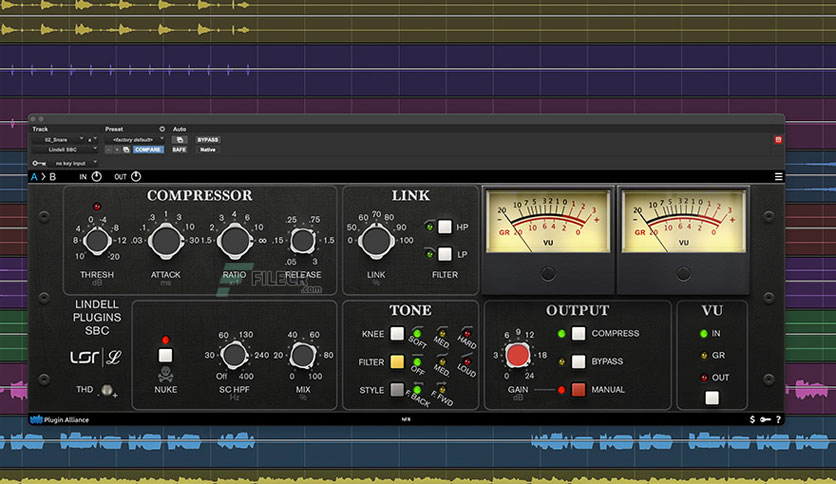This screenshot has width=836, height=484.
Task: Click the Plugin Alliance logo
Action: [60, 419]
